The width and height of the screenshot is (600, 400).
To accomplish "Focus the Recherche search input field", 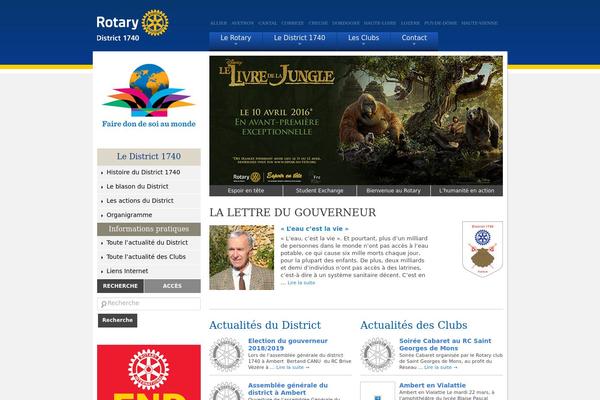I will click(149, 304).
